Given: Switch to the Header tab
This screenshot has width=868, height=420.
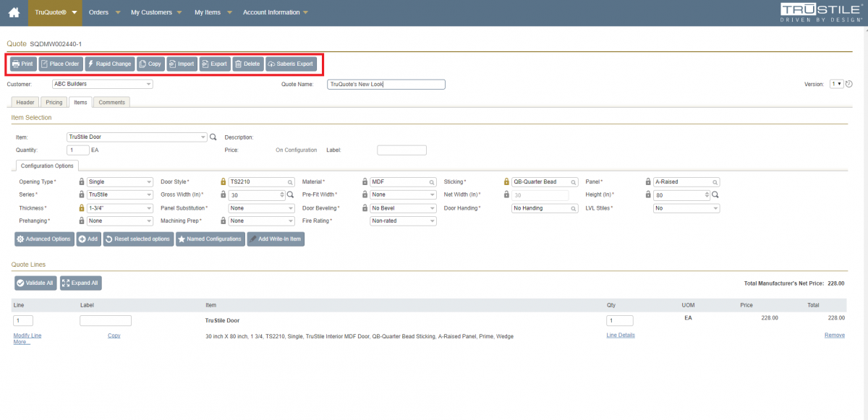Looking at the screenshot, I should [x=25, y=103].
